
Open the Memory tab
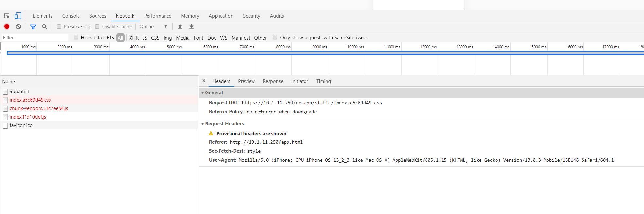pos(190,16)
